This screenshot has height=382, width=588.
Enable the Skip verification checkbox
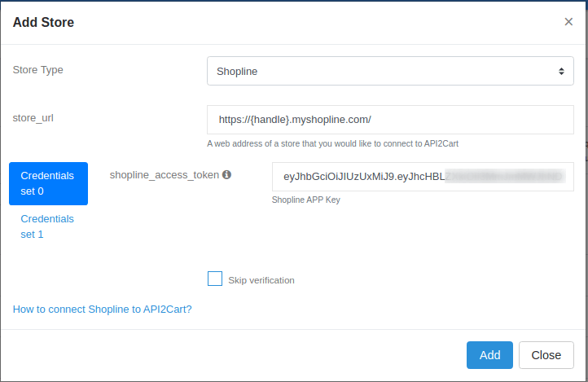215,279
